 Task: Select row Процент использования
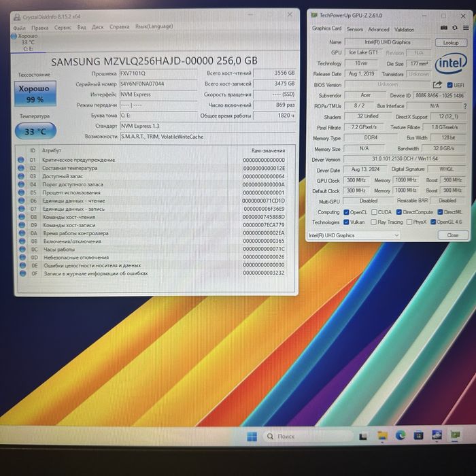[152, 192]
